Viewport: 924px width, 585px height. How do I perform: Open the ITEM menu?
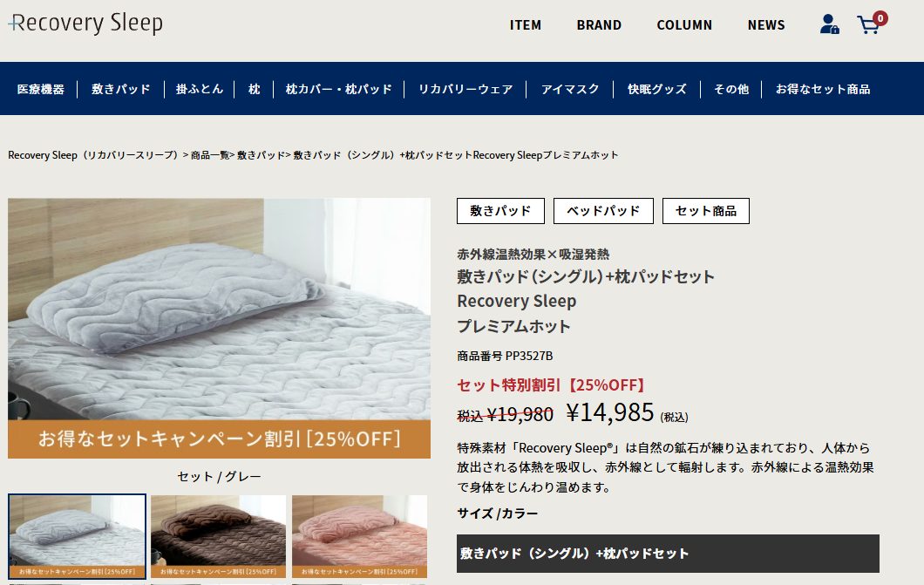point(525,25)
